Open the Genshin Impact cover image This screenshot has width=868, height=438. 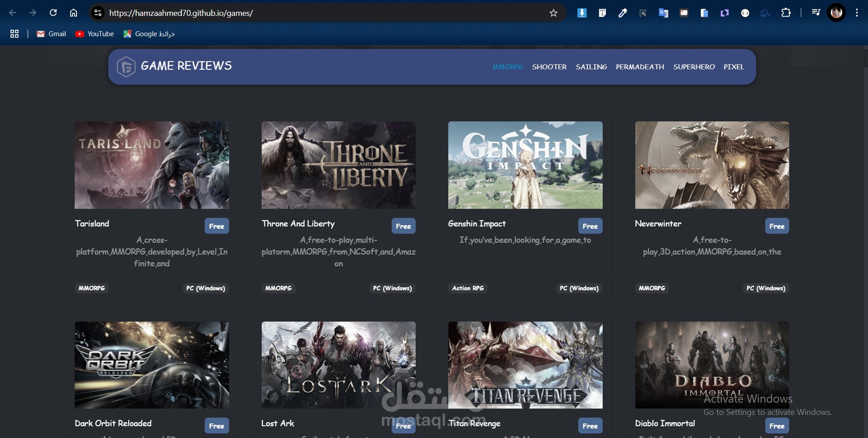click(x=525, y=165)
